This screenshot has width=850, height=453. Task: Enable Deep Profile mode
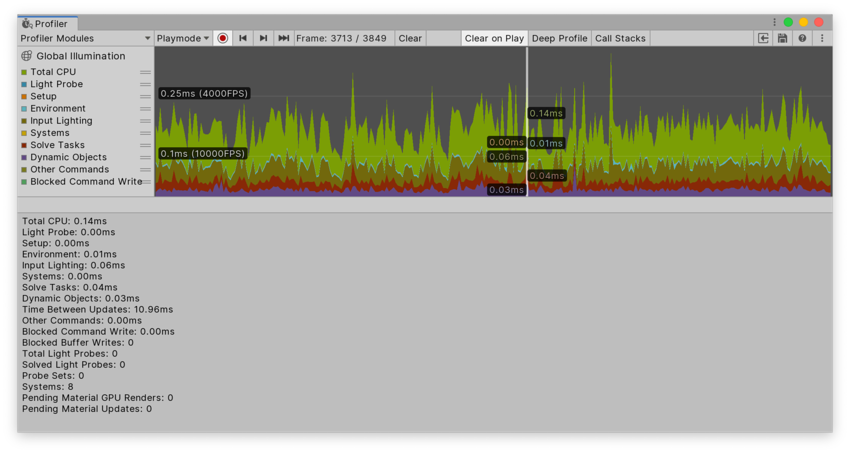coord(559,38)
